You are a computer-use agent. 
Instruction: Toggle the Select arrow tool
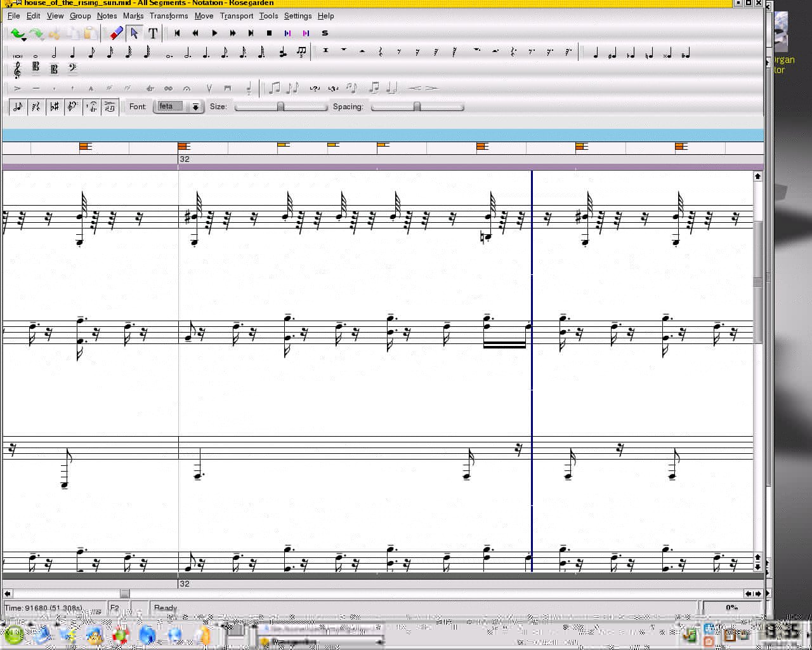(134, 33)
